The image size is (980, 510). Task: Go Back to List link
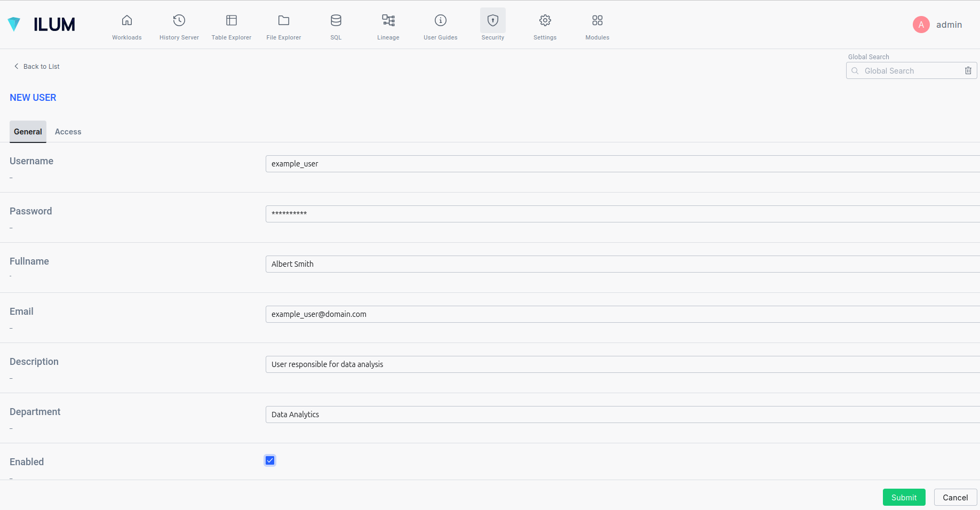[37, 66]
